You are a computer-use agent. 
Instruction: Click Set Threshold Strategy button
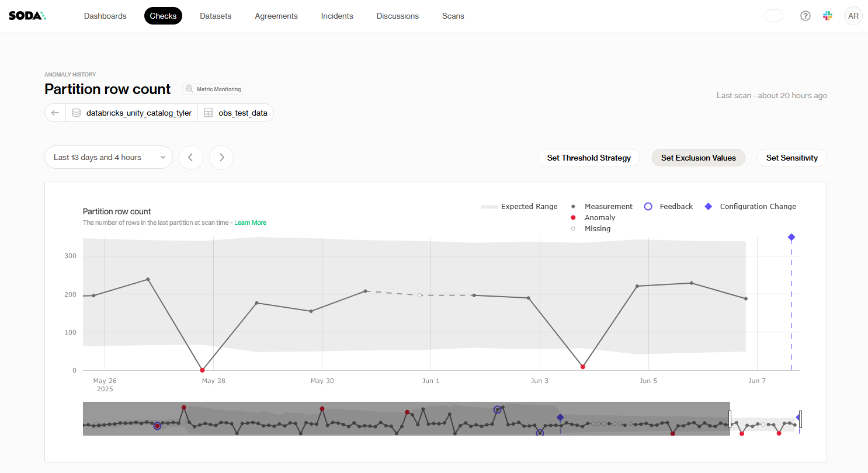(589, 158)
